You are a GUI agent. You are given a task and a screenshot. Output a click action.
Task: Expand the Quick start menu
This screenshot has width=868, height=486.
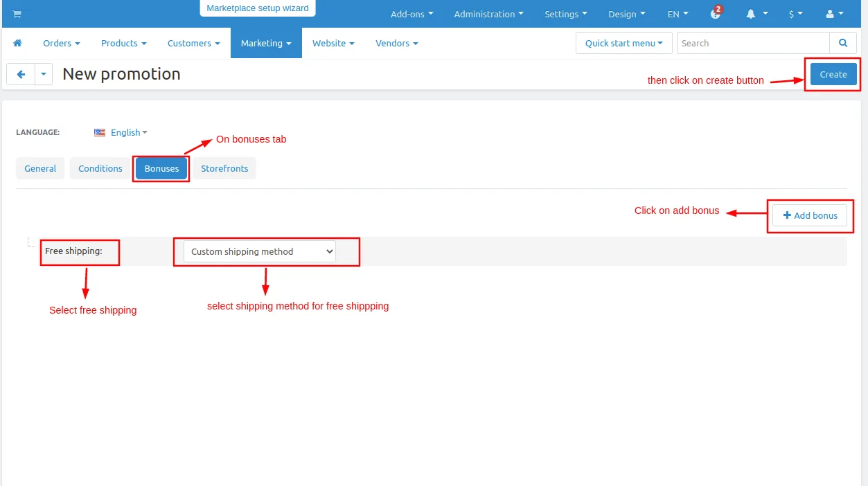tap(624, 43)
